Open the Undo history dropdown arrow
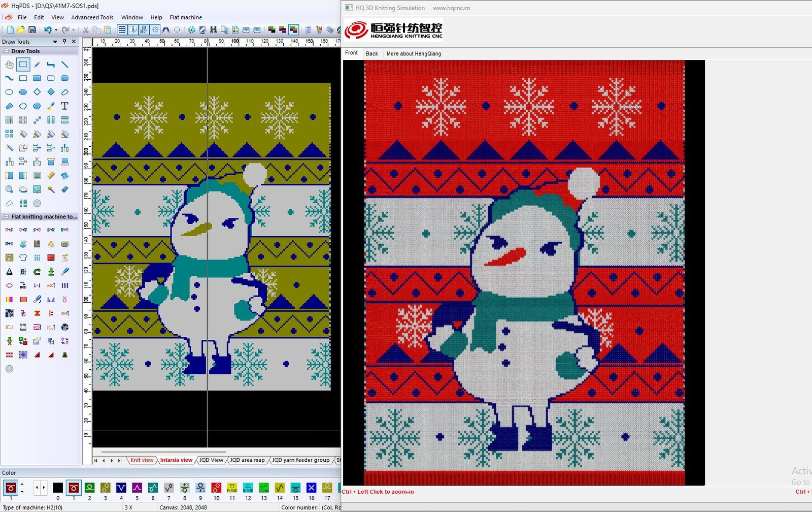812x512 pixels. pos(56,30)
